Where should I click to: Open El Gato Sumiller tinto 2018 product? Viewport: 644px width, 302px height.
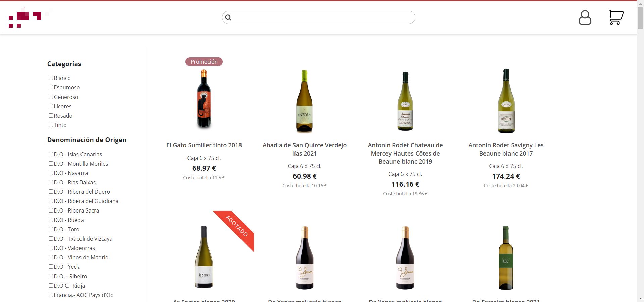[204, 145]
